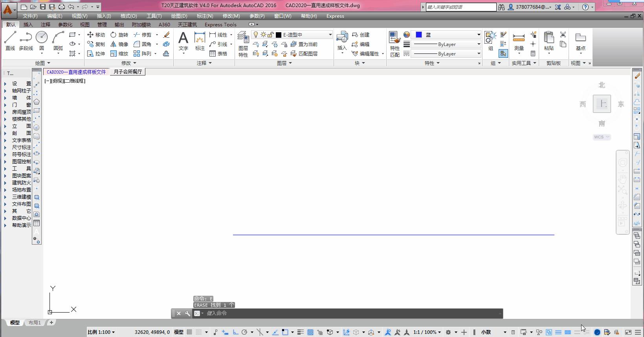644x337 pixels.
Task: Expand the 轴网柱子 tree item
Action: pos(6,91)
